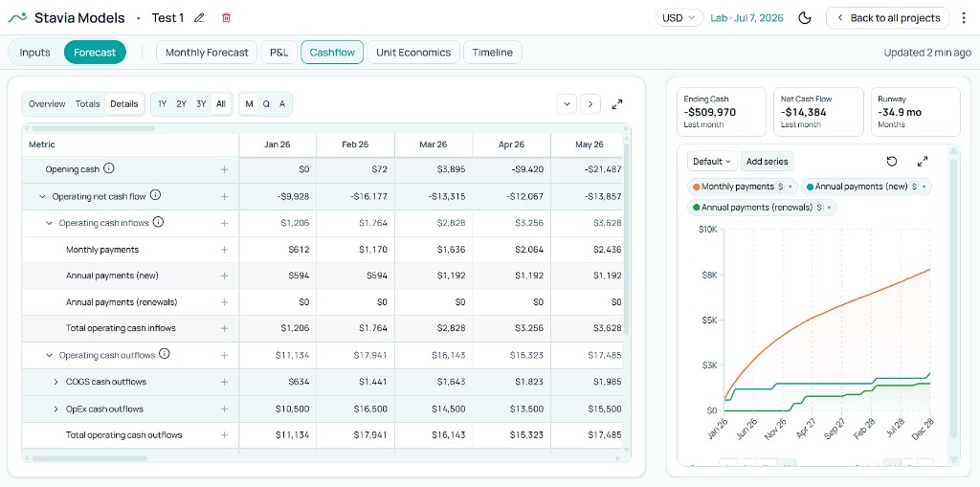Select the Overview view
The width and height of the screenshot is (980, 487).
[x=47, y=104]
